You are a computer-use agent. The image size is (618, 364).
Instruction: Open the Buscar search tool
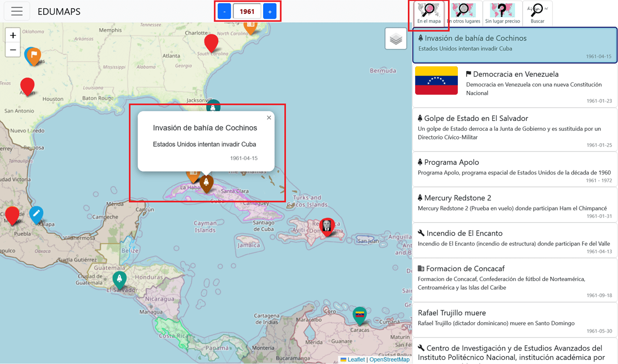pos(537,13)
